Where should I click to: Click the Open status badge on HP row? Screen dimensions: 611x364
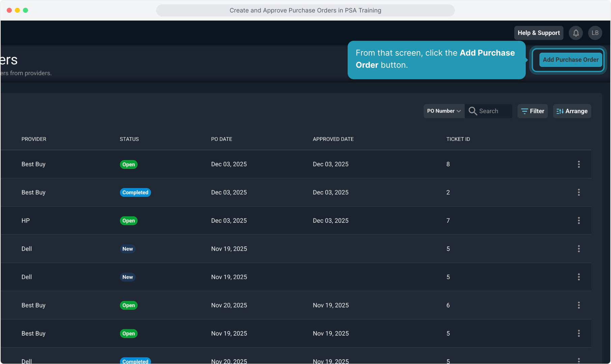128,221
